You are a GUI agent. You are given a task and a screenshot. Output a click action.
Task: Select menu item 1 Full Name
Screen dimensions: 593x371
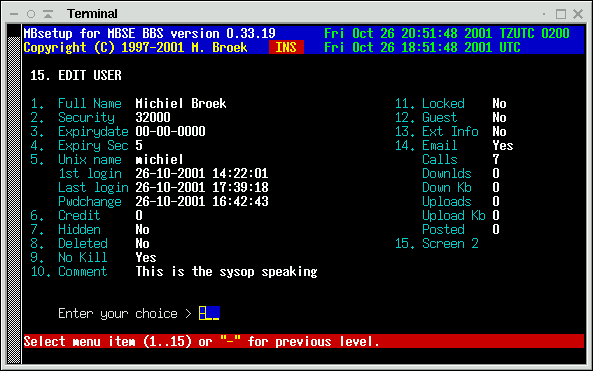pos(129,103)
